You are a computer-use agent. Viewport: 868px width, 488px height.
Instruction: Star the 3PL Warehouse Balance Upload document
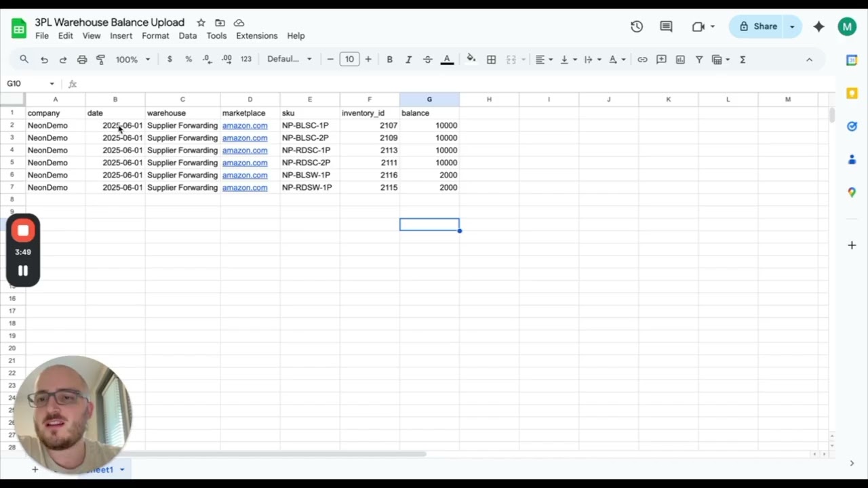201,23
